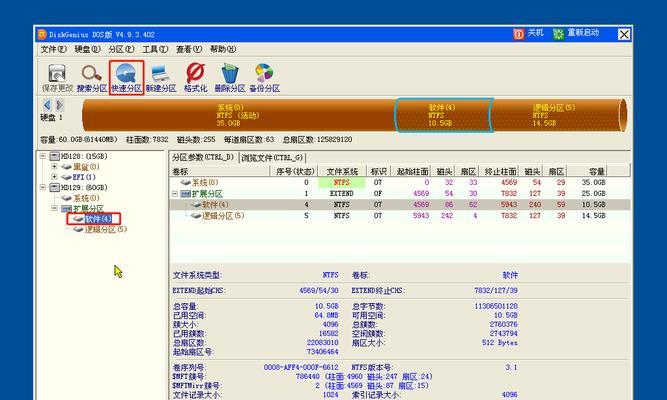
Task: Select 逻辑分区(5) row in partition table
Action: pyautogui.click(x=399, y=216)
